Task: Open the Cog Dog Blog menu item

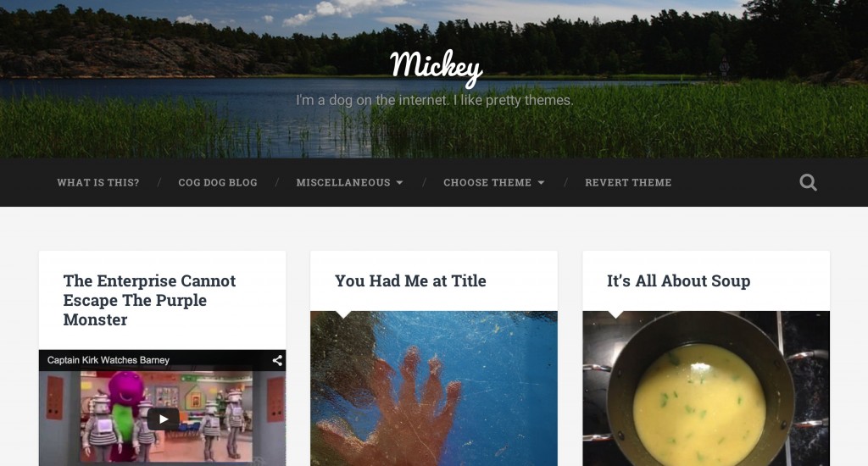Action: point(218,182)
